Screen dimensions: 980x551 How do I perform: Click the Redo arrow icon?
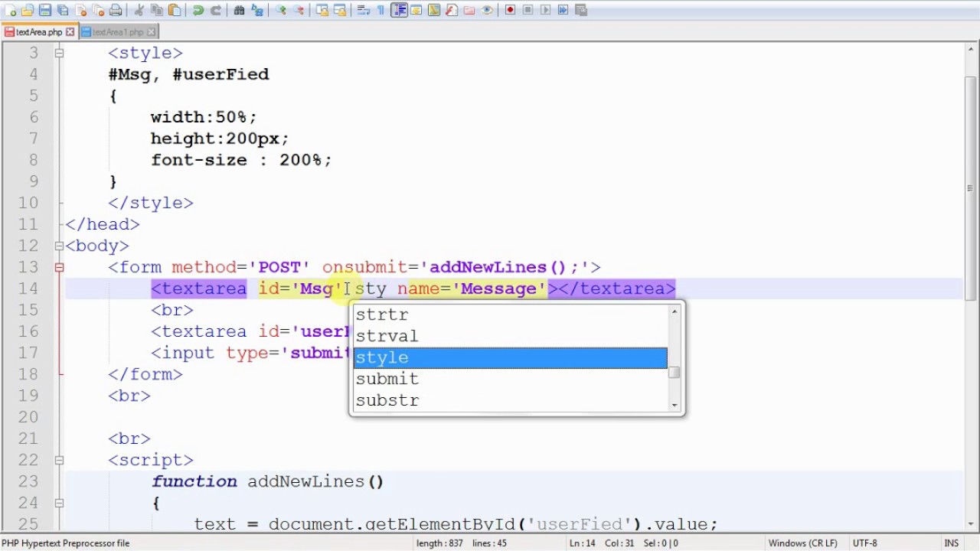(216, 10)
